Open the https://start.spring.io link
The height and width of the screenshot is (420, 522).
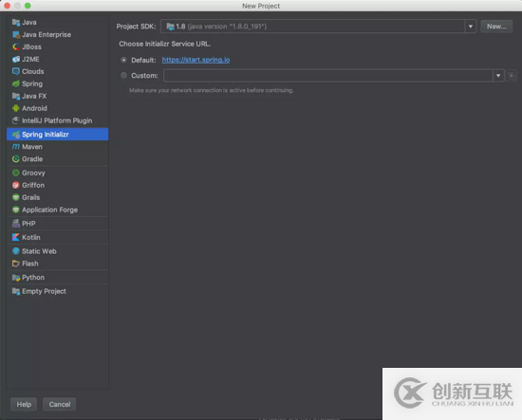pos(196,60)
